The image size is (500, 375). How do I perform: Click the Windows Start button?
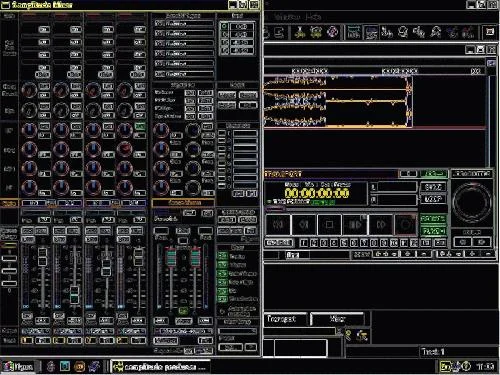click(18, 367)
